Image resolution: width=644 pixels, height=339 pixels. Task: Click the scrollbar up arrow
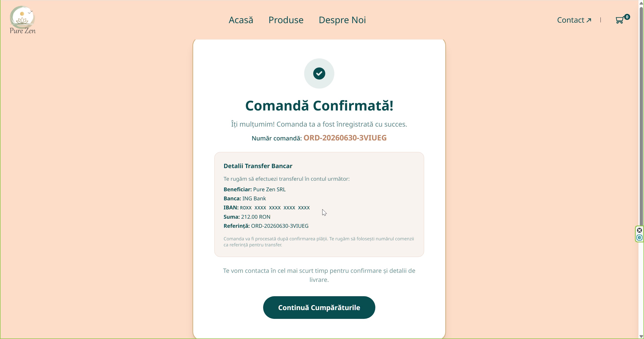click(641, 3)
